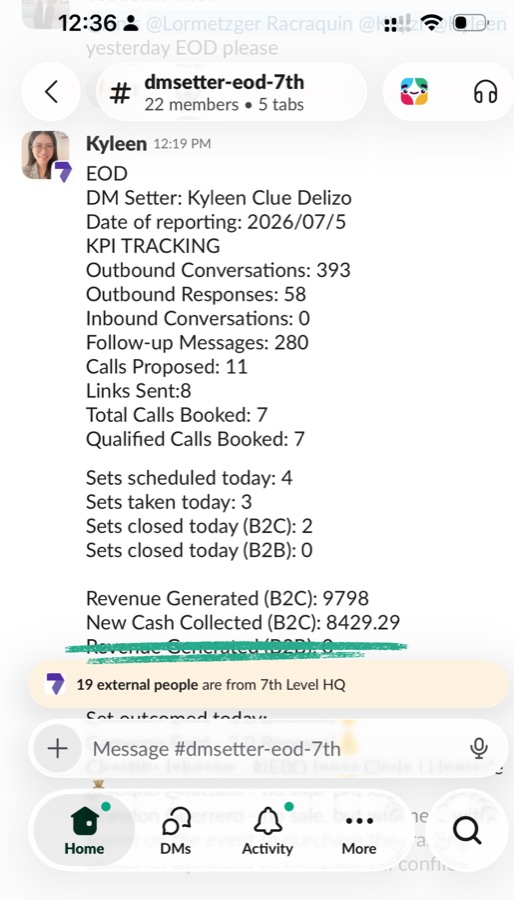This screenshot has width=514, height=900.
Task: Open the dmsetter-eod-7th channel details header
Action: [x=232, y=92]
